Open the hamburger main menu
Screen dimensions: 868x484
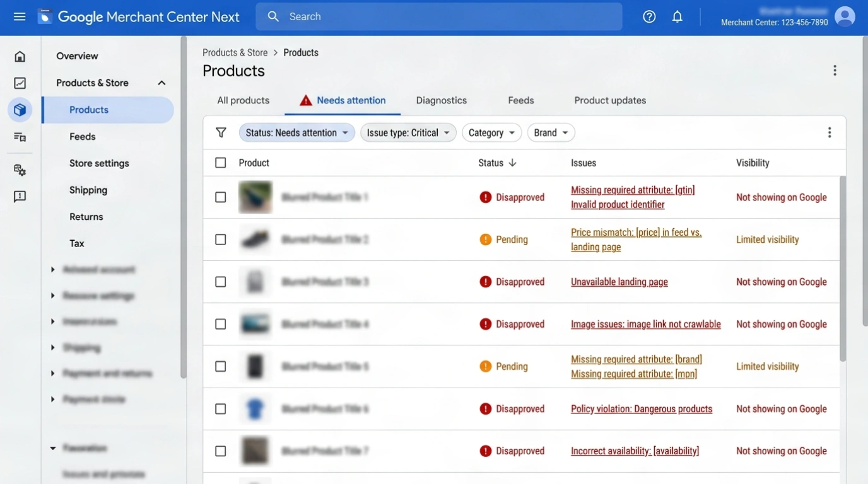click(20, 16)
